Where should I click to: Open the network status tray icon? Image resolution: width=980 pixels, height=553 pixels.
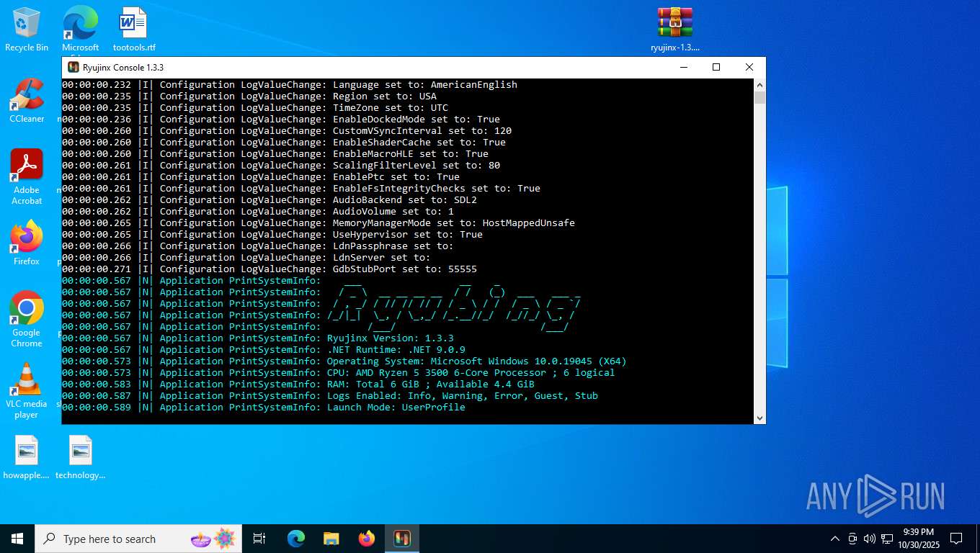click(887, 539)
